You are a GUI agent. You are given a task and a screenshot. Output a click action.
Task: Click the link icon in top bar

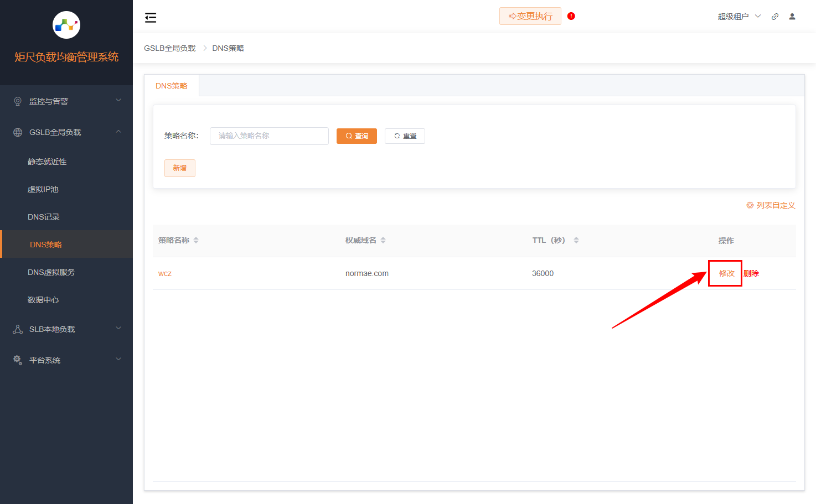[x=775, y=17]
